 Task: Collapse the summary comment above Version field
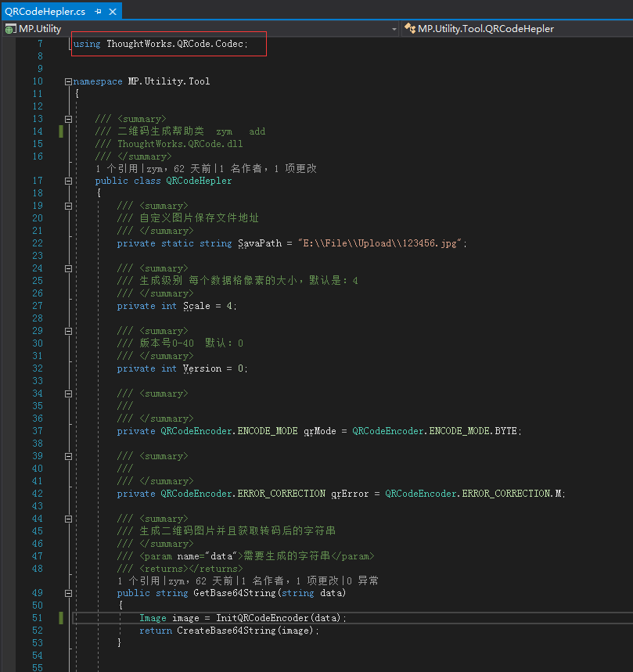click(x=69, y=331)
